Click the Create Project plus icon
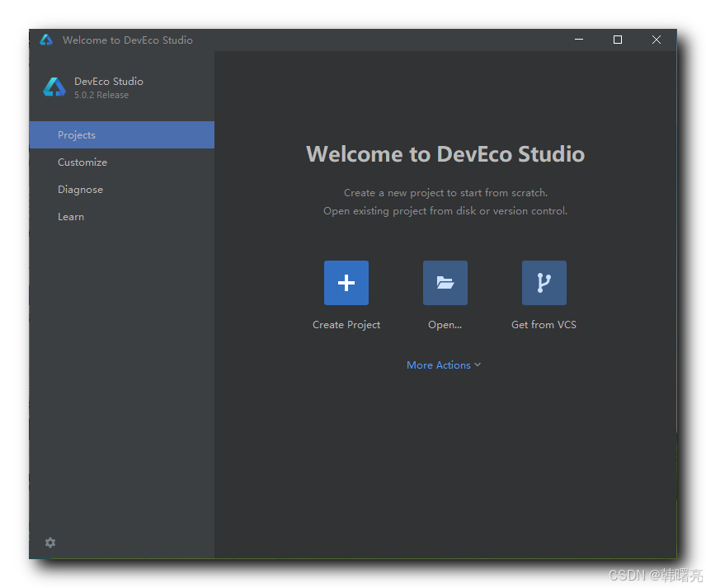This screenshot has width=706, height=588. [346, 283]
